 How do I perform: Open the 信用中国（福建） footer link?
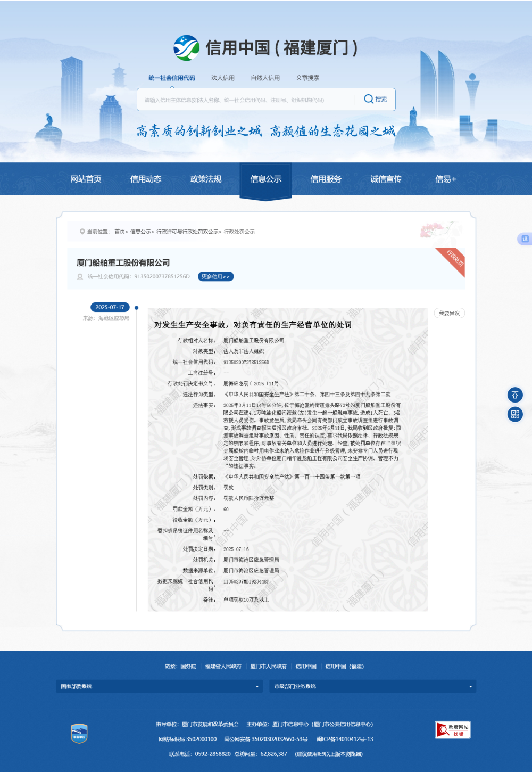(x=345, y=667)
